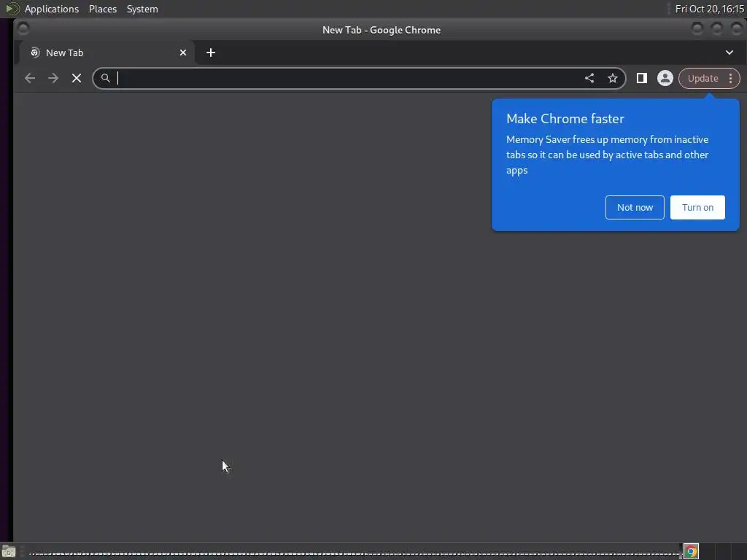Click the show desktop icon in bottom panel
747x560 pixels.
[x=9, y=552]
